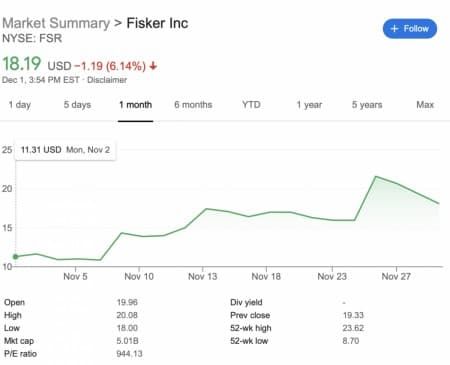The image size is (450, 365).
Task: Select the Max range tab
Action: tap(425, 105)
